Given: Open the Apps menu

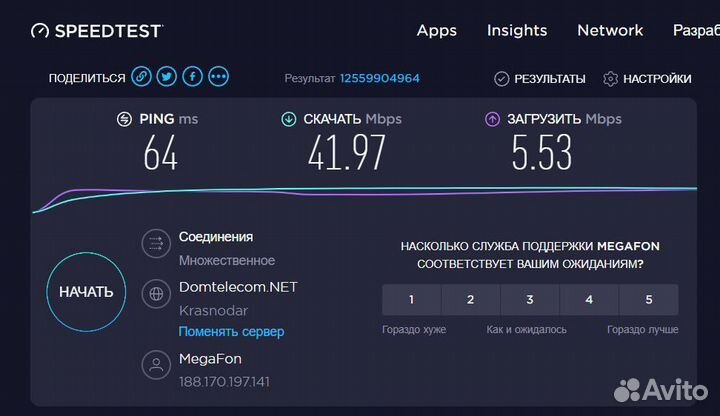Looking at the screenshot, I should [437, 31].
